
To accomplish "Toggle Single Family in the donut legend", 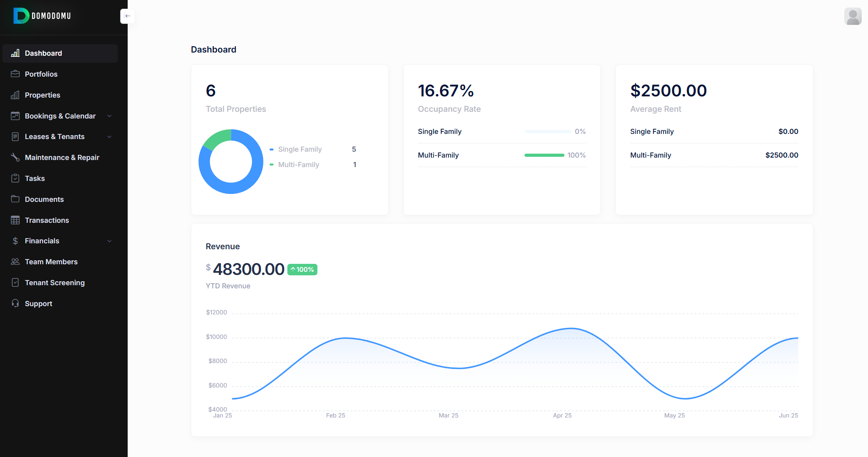I will point(300,149).
